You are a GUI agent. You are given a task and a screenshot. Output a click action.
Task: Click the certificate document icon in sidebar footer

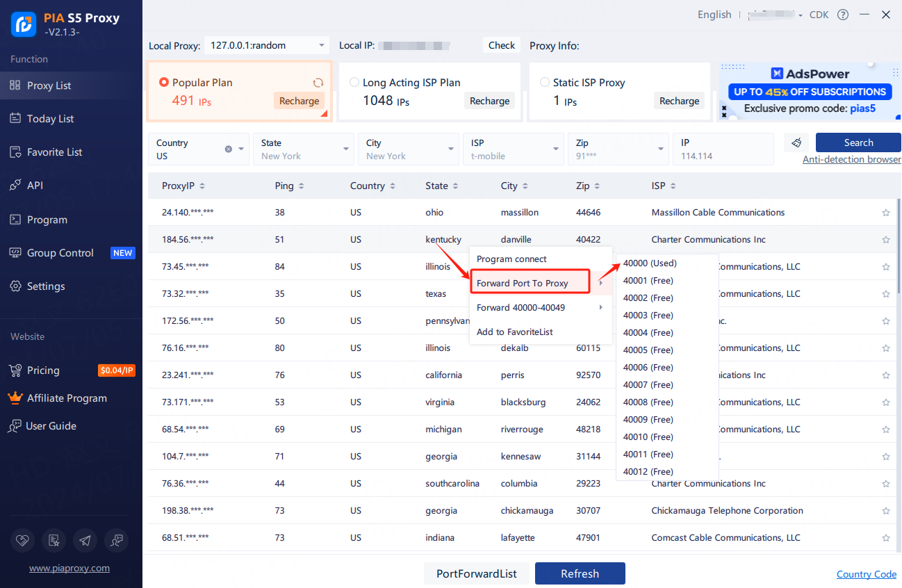click(x=54, y=540)
